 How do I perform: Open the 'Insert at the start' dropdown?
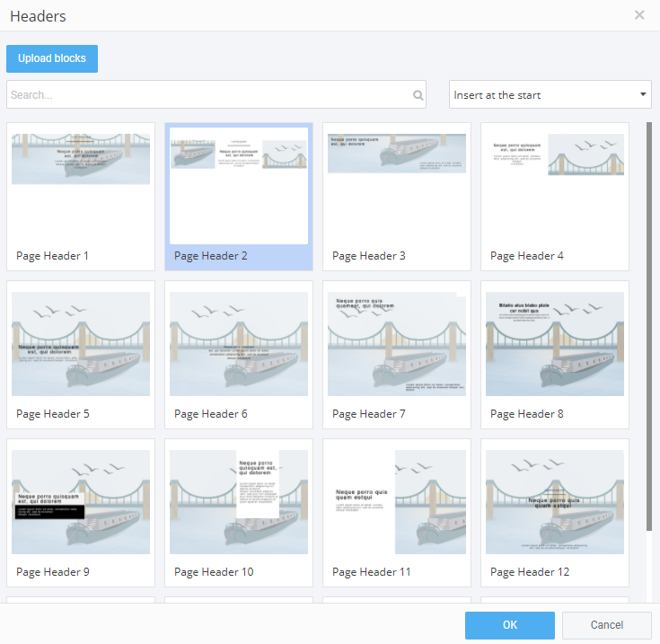coord(550,94)
